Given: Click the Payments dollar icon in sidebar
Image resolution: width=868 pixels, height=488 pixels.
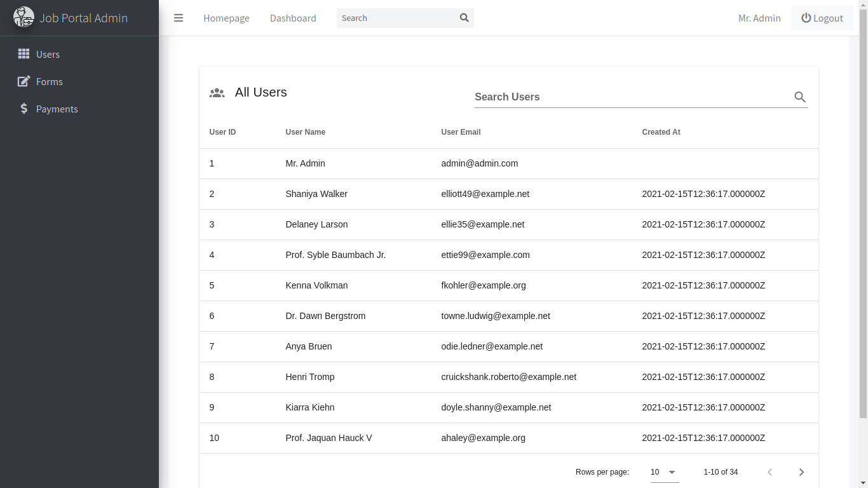Looking at the screenshot, I should click(x=24, y=109).
